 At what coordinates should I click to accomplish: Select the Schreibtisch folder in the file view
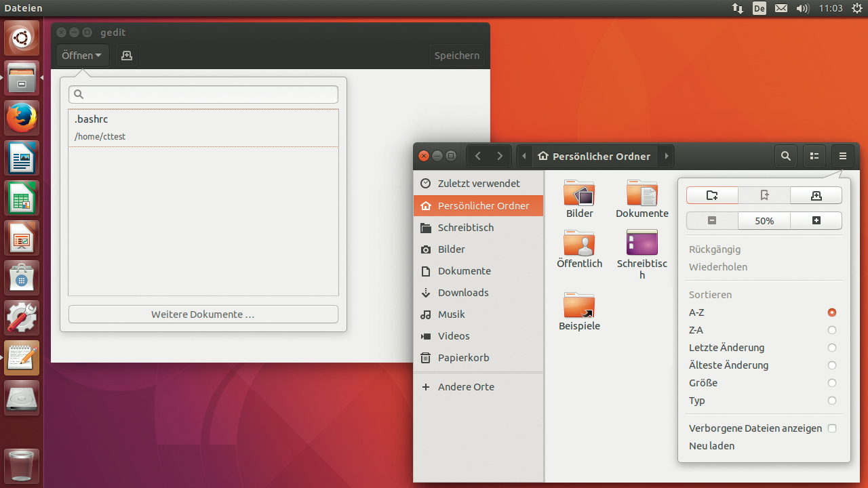(642, 254)
